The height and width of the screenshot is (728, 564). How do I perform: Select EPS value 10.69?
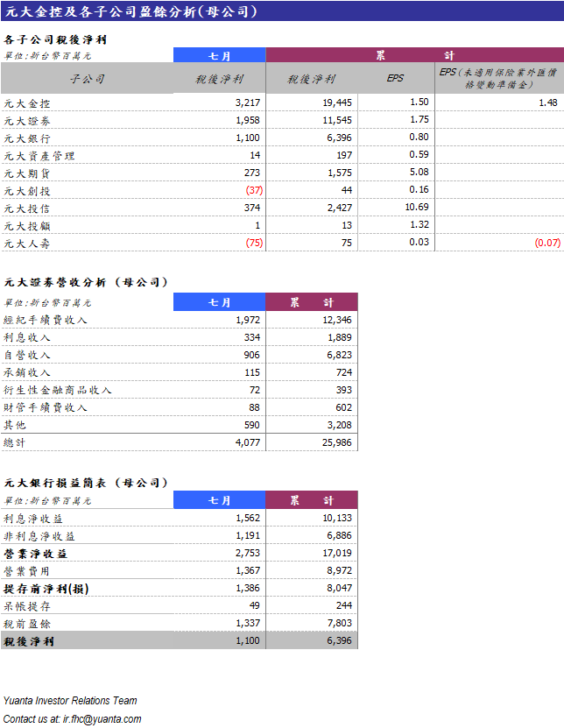pos(417,207)
